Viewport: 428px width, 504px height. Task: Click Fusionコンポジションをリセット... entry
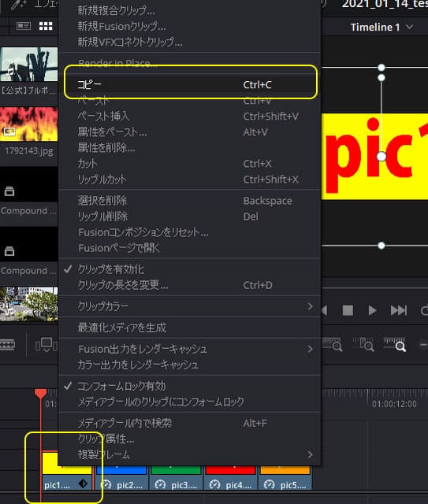pyautogui.click(x=190, y=232)
